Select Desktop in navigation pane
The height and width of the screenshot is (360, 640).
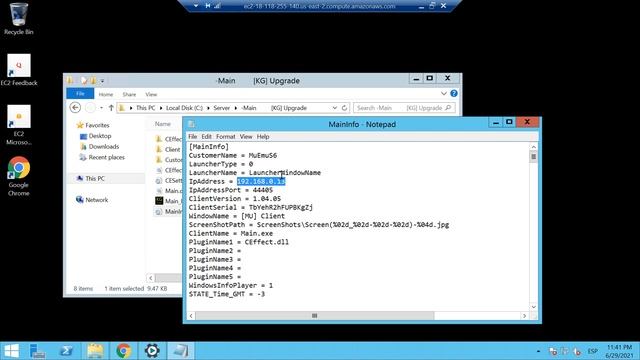(x=100, y=136)
